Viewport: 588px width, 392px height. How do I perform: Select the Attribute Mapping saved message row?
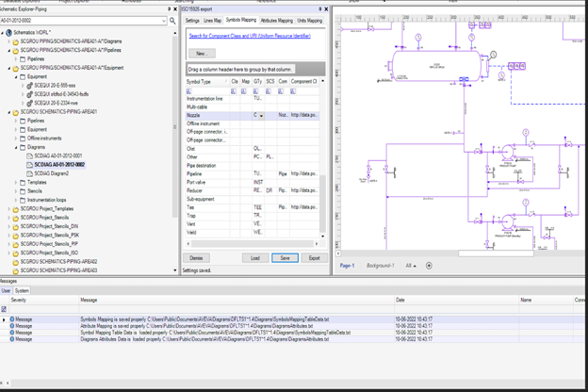292,326
